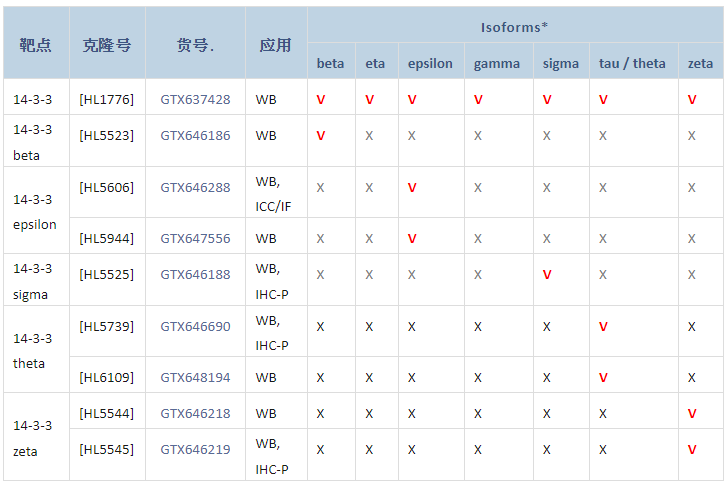
Task: Click the WB, ICC/IF application cell
Action: [x=276, y=192]
